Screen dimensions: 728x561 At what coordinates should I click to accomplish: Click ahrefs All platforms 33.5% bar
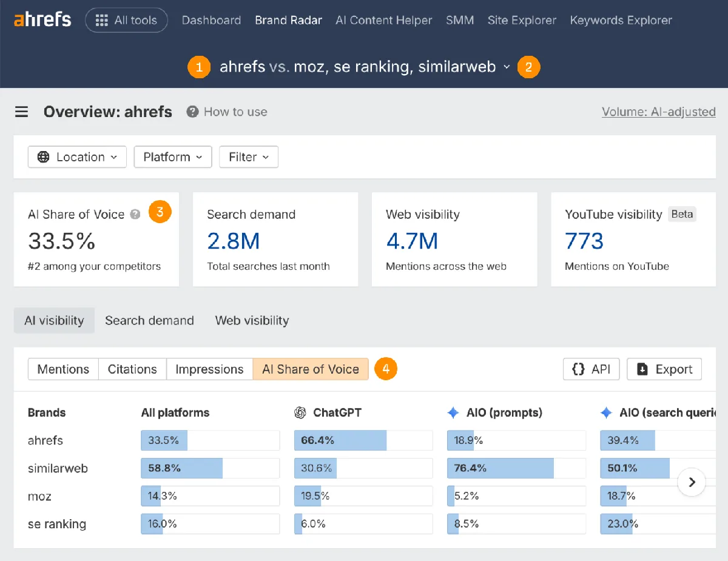coord(210,440)
